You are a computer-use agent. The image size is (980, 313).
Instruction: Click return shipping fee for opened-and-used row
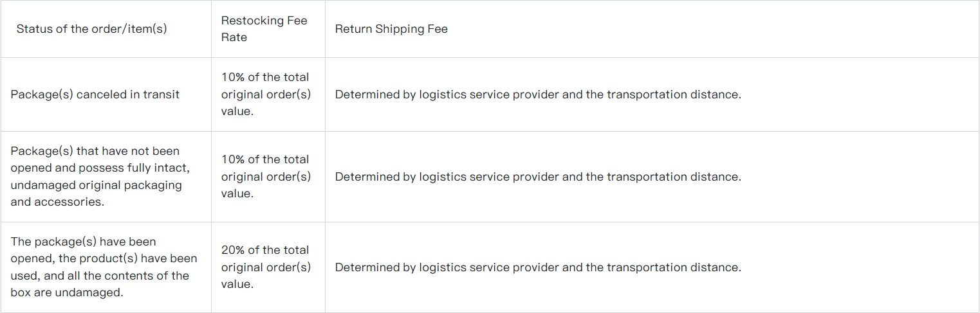tap(538, 267)
